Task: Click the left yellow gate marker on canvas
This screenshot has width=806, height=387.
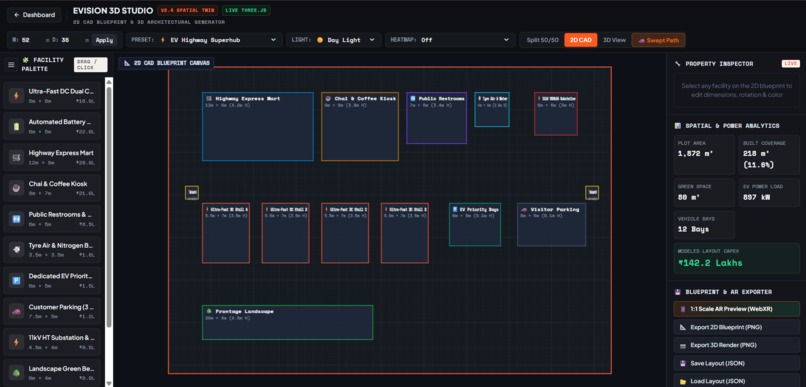Action: (192, 193)
